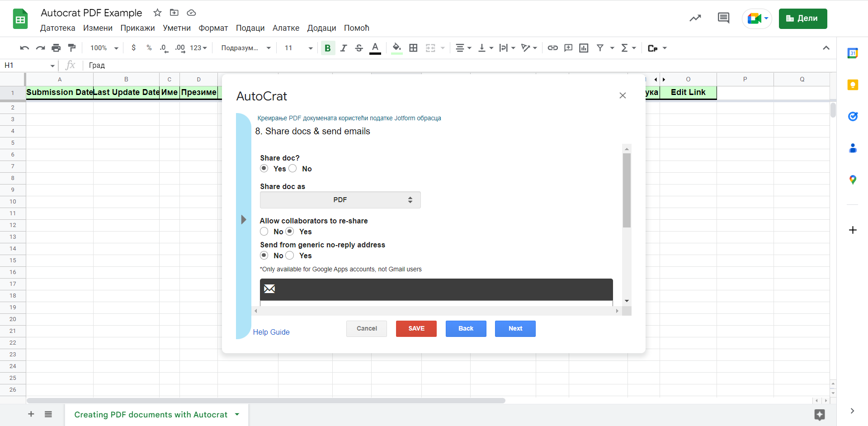868x426 pixels.
Task: Open the activity dashboard trend icon
Action: 695,18
